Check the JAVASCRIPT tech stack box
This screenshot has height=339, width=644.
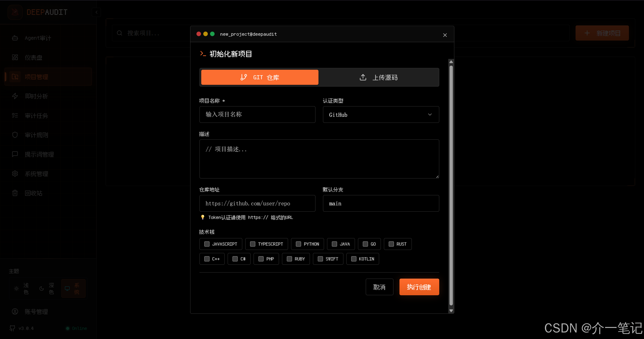tap(207, 244)
